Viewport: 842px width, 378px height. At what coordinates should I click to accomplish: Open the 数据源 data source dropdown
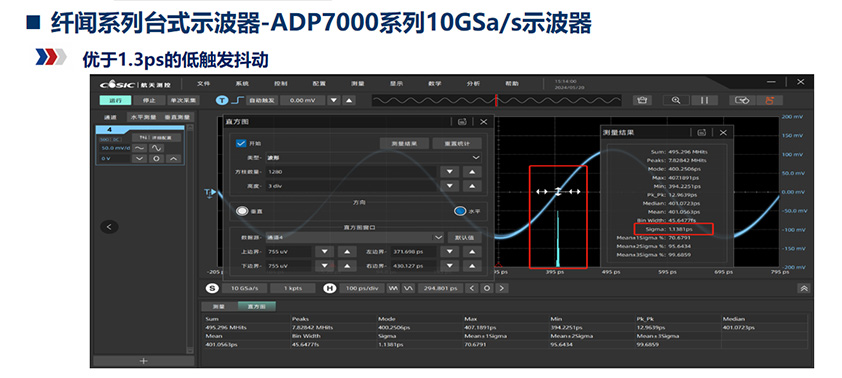click(x=354, y=237)
